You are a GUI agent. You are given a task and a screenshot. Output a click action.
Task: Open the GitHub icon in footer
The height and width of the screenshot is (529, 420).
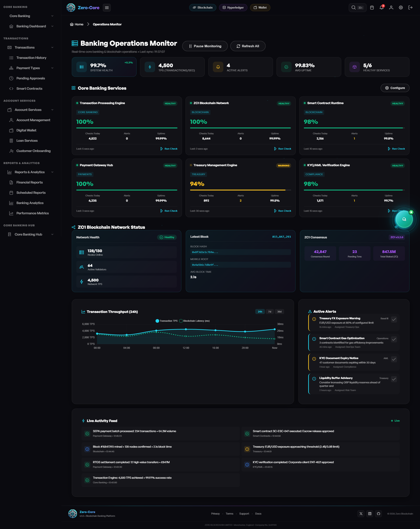tap(379, 514)
